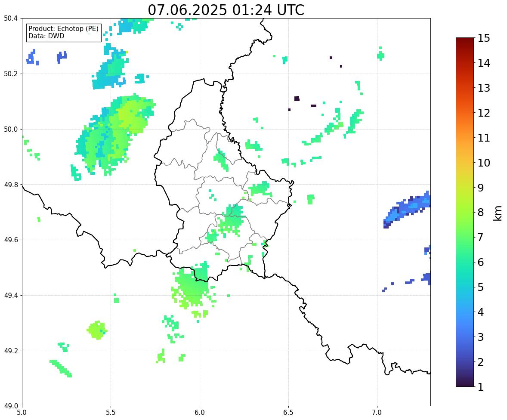Click the '49.4' latitude axis label

(10, 296)
